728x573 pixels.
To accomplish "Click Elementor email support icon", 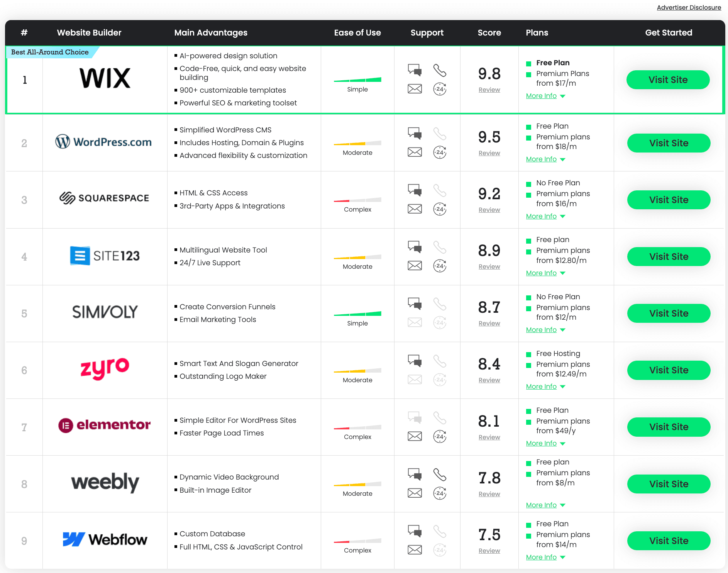I will tap(415, 436).
